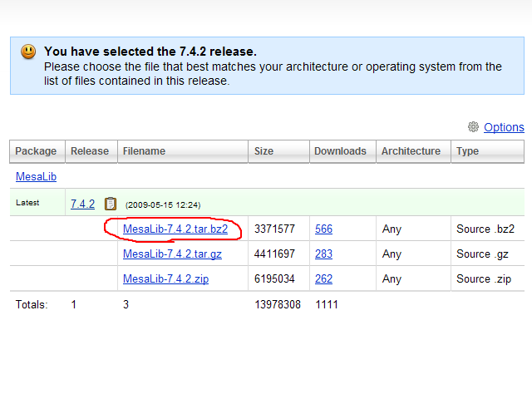Image resolution: width=532 pixels, height=399 pixels.
Task: Click Any architecture in the tar.bz2 row
Action: tap(392, 229)
